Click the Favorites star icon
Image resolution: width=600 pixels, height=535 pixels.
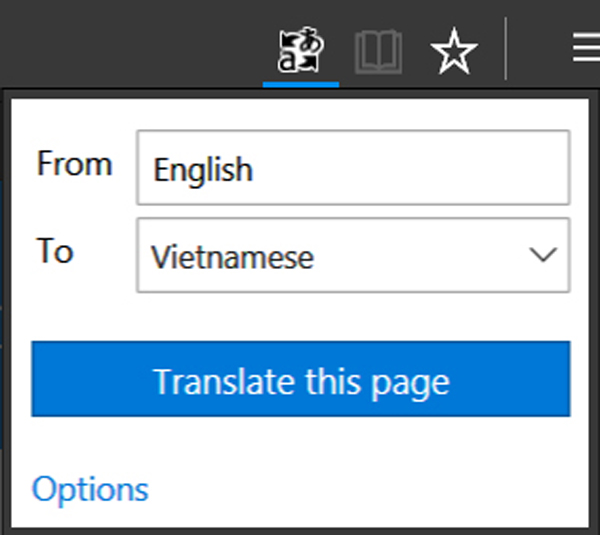pyautogui.click(x=453, y=52)
